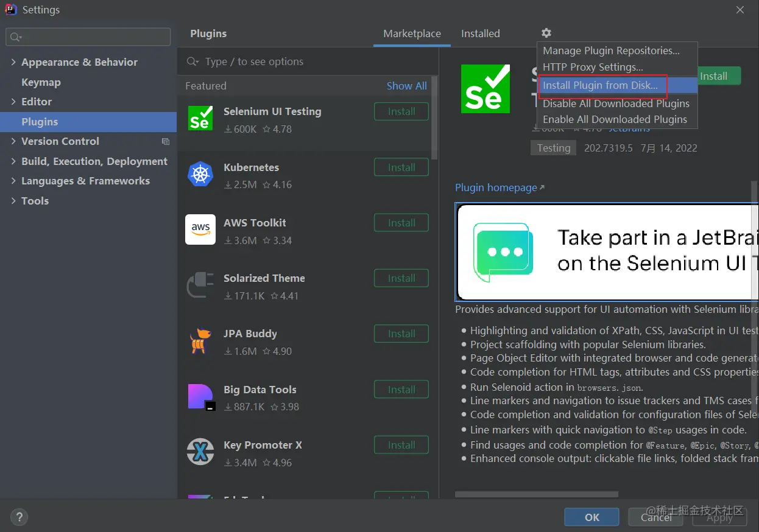The image size is (759, 532).
Task: Switch to the Installed tab
Action: 480,34
